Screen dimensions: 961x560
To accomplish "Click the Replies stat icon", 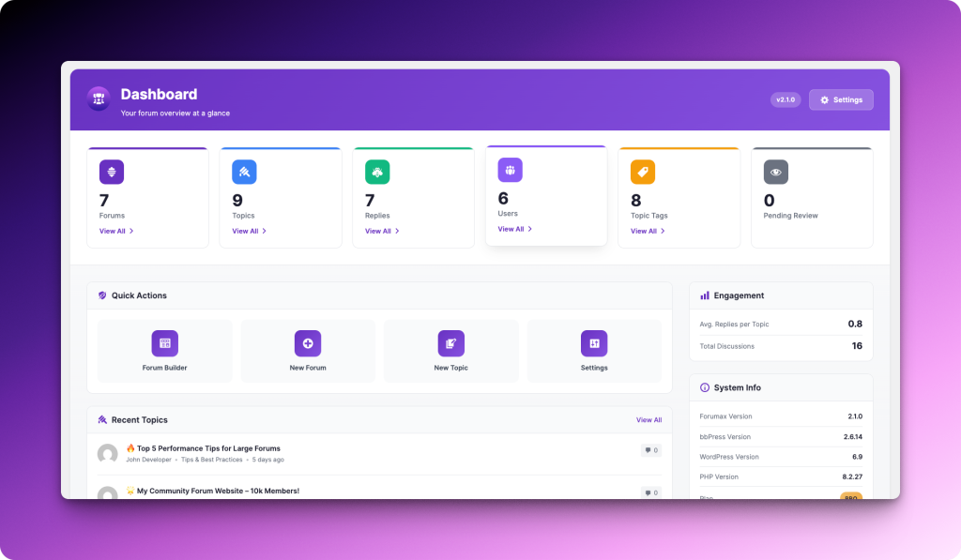I will [377, 172].
